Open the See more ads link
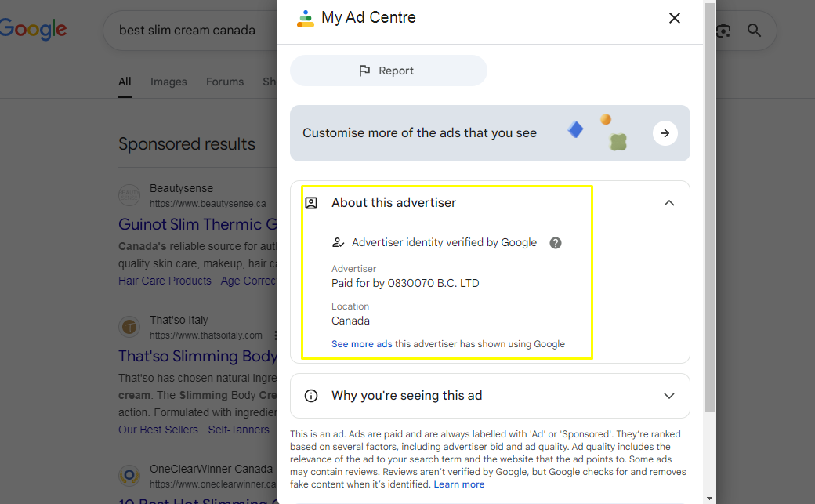Screen dimensions: 815x504 [x=361, y=344]
